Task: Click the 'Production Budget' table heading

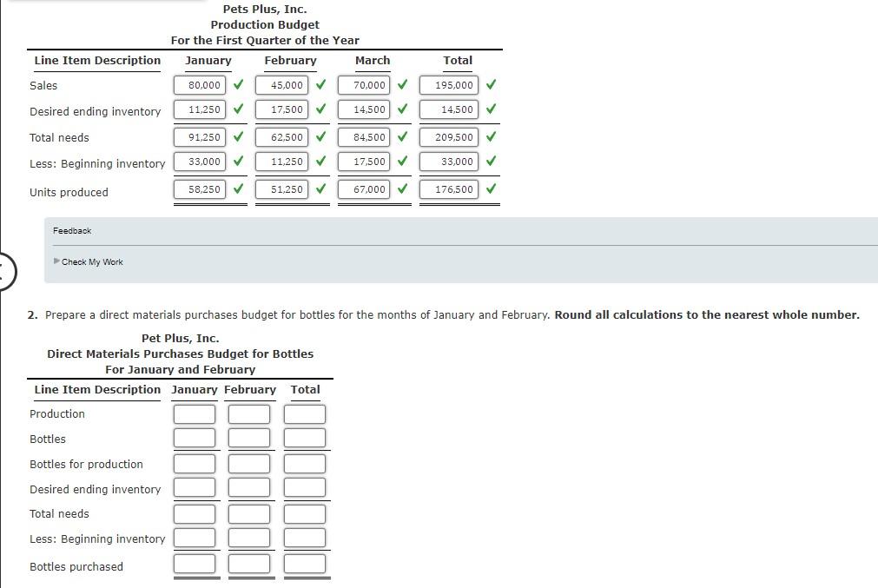Action: pos(265,24)
